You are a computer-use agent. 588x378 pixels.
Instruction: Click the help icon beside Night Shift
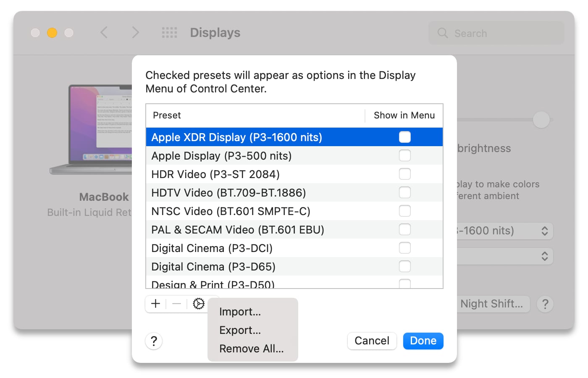[545, 304]
